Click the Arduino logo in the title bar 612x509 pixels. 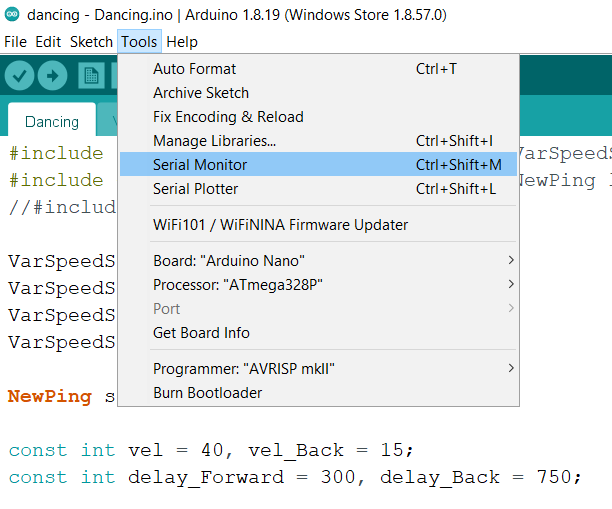(12, 15)
